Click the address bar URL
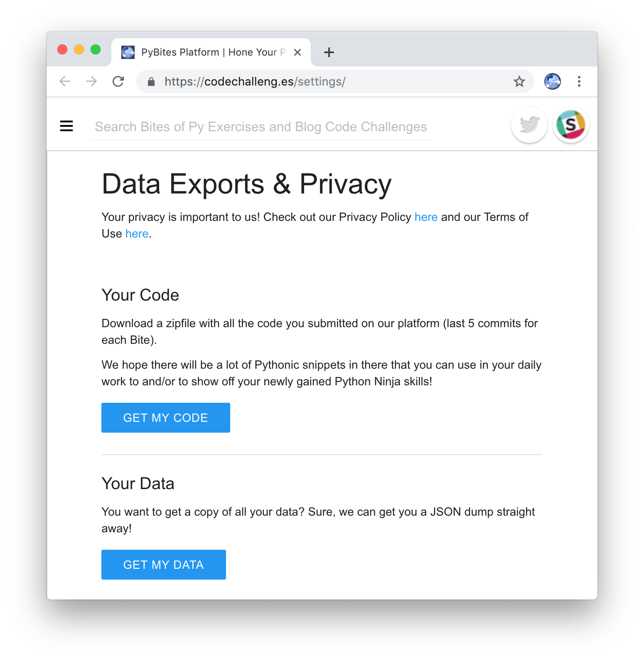 click(255, 81)
